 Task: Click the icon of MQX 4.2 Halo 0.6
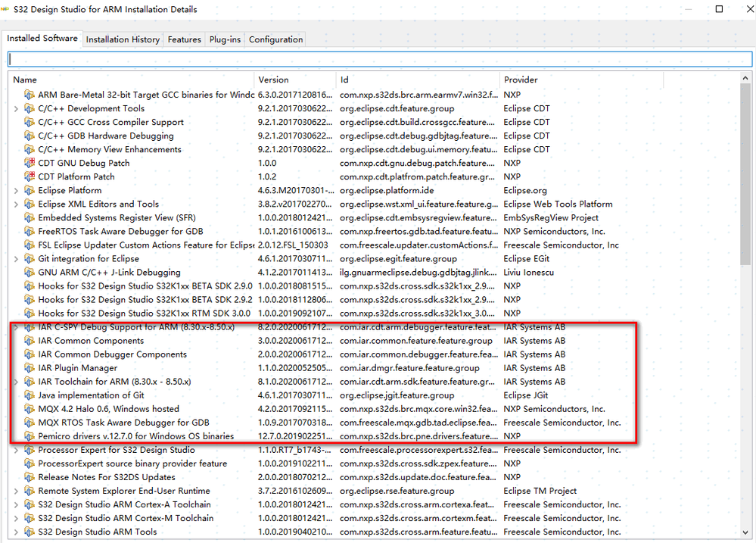pyautogui.click(x=30, y=409)
